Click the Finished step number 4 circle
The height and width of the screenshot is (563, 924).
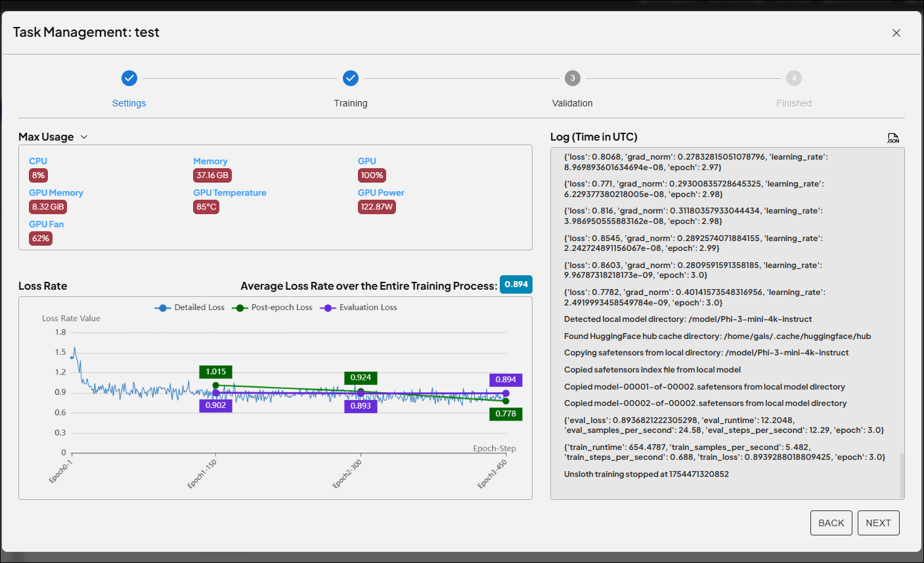tap(793, 78)
